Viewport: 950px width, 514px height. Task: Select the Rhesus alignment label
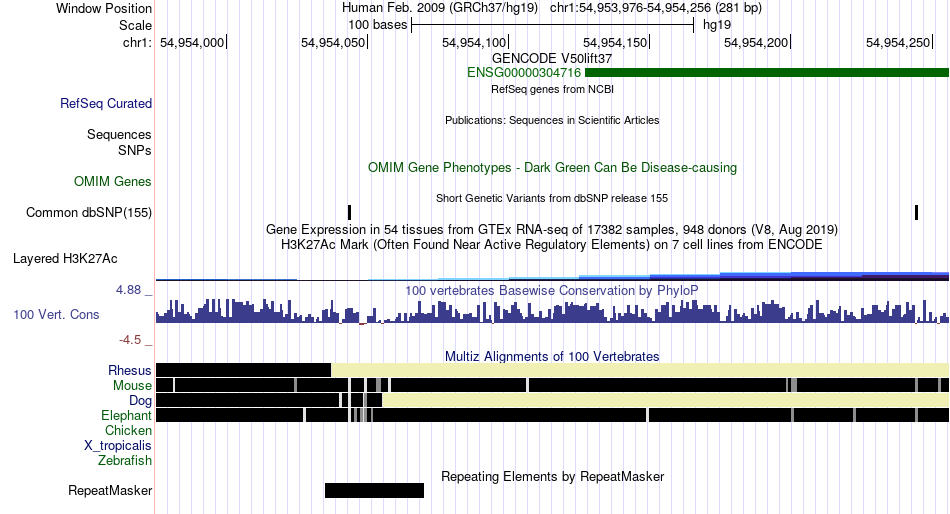130,370
